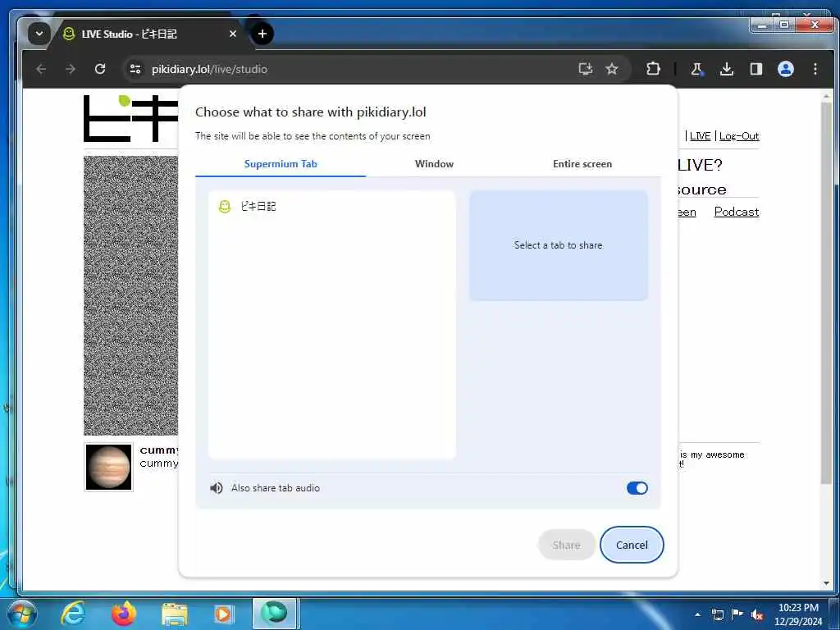This screenshot has width=840, height=630.
Task: Click the Log-Out link
Action: 739,136
